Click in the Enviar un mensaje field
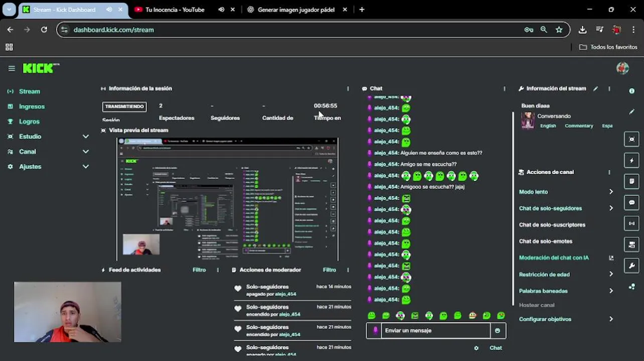Screen dimensions: 644x361 tap(436, 330)
